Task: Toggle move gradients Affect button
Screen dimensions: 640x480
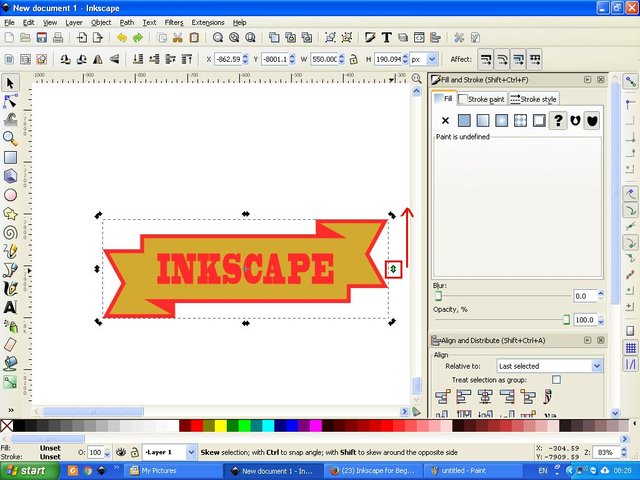Action: pos(518,60)
